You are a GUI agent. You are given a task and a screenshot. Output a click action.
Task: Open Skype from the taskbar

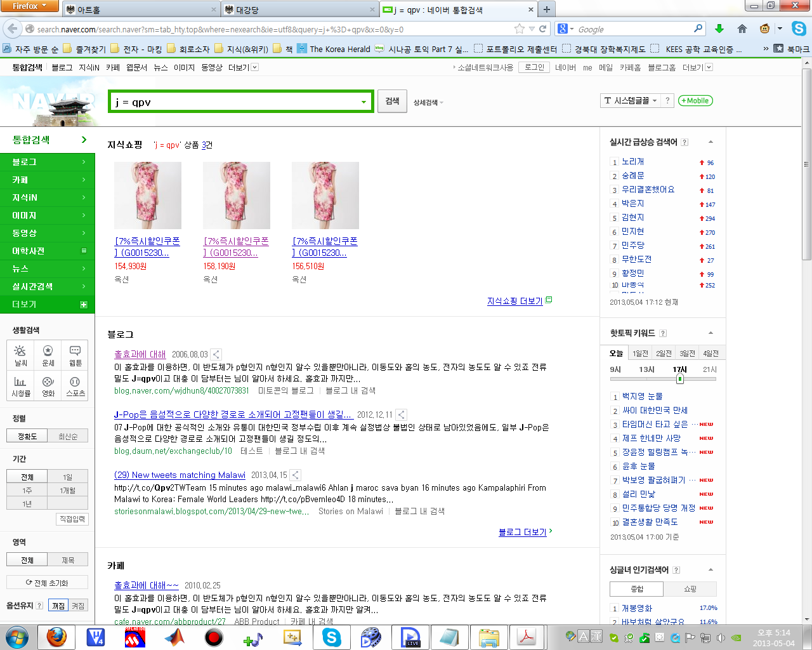click(332, 637)
